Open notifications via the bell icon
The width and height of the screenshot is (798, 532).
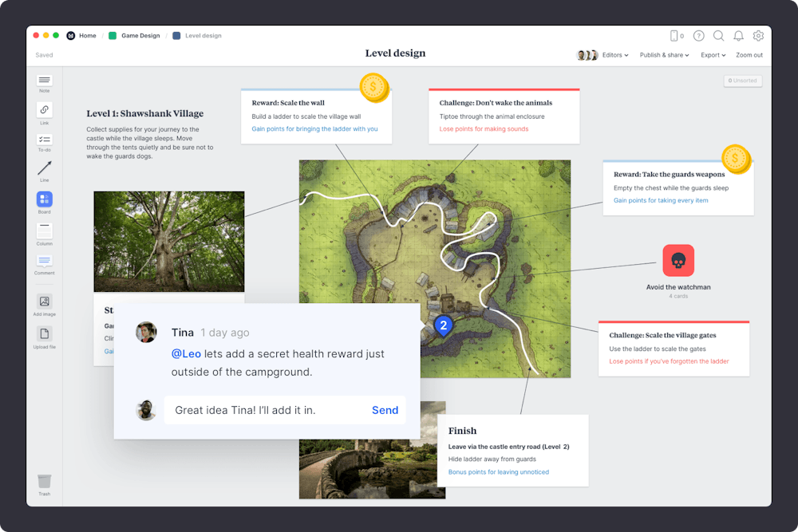click(x=739, y=36)
